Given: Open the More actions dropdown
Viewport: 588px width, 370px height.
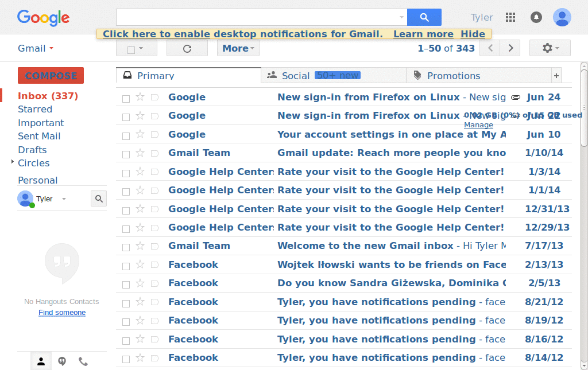Looking at the screenshot, I should (x=238, y=48).
